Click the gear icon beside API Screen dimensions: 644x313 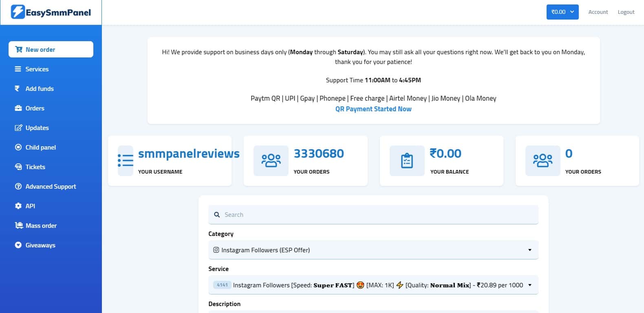click(x=18, y=206)
